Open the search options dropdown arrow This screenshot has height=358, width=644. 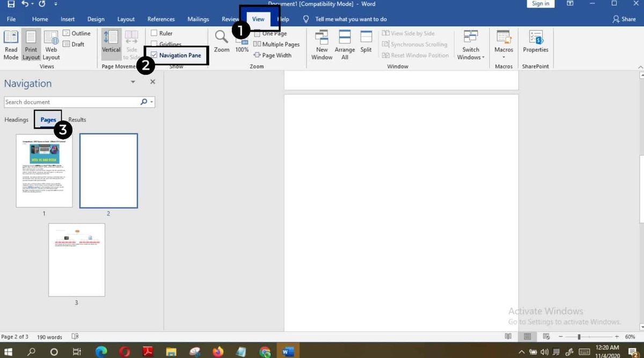[x=152, y=102]
